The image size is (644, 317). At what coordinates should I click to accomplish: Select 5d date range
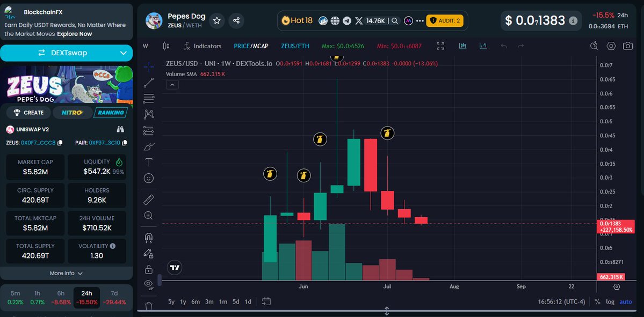[236, 302]
